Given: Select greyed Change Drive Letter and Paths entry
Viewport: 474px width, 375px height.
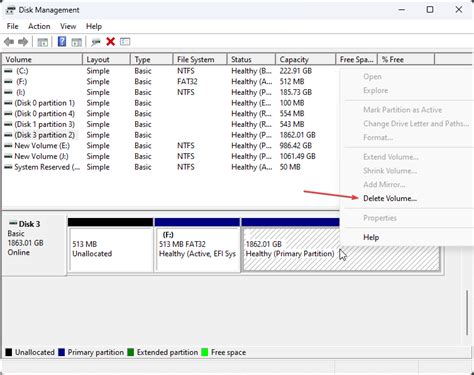Looking at the screenshot, I should coord(416,124).
